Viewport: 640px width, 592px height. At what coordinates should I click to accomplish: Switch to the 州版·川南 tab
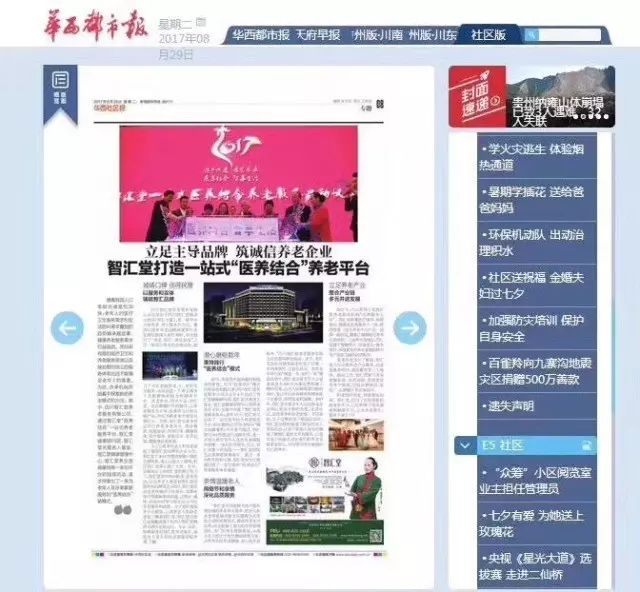coord(378,35)
